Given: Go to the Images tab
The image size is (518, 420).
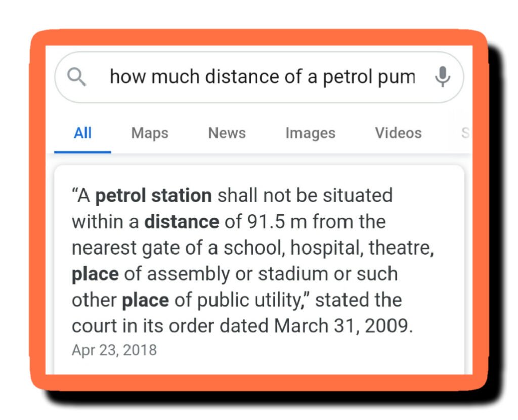Looking at the screenshot, I should [x=310, y=133].
